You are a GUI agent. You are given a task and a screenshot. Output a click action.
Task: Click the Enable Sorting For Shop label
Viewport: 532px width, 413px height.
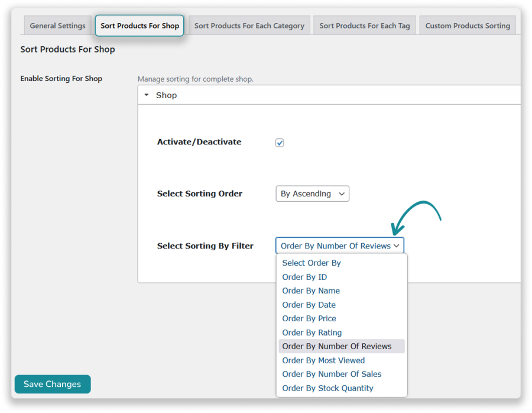(61, 79)
